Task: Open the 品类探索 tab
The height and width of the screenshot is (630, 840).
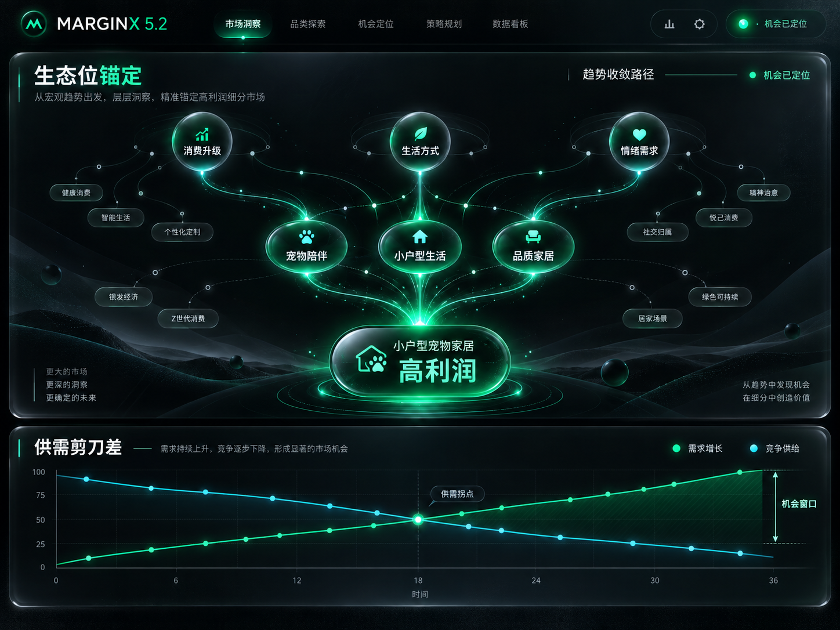Action: pyautogui.click(x=308, y=24)
